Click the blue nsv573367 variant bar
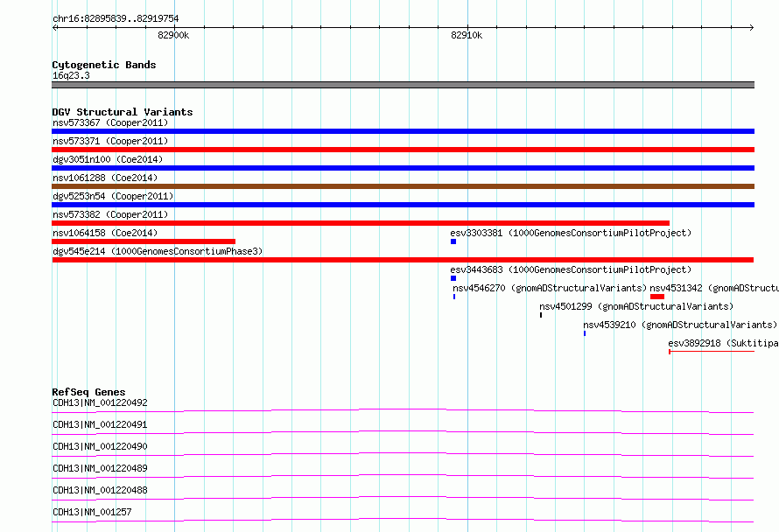This screenshot has height=532, width=779. 403,131
